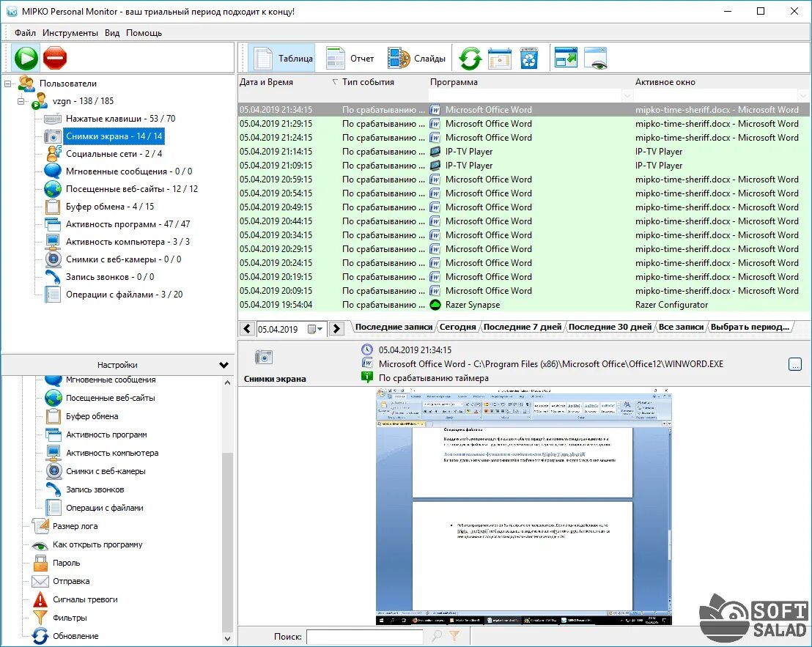Open Буфер обмена settings
The image size is (812, 647).
pos(92,416)
